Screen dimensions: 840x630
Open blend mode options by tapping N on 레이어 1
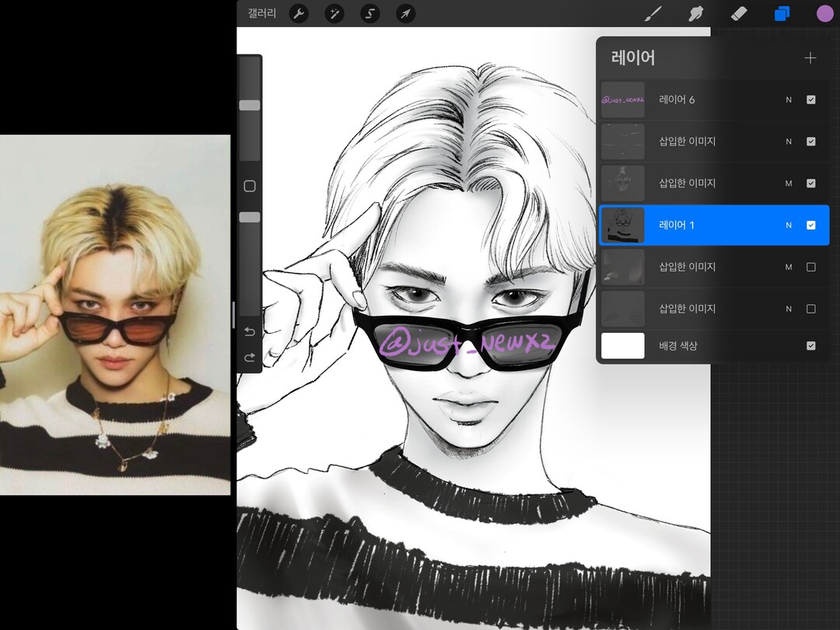click(789, 225)
